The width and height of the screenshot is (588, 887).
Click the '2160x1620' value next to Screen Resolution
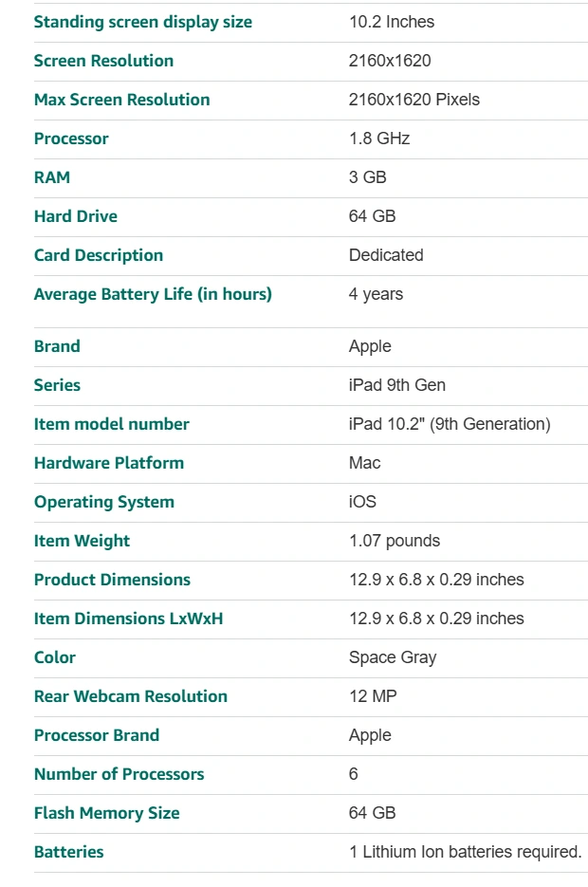pyautogui.click(x=390, y=61)
